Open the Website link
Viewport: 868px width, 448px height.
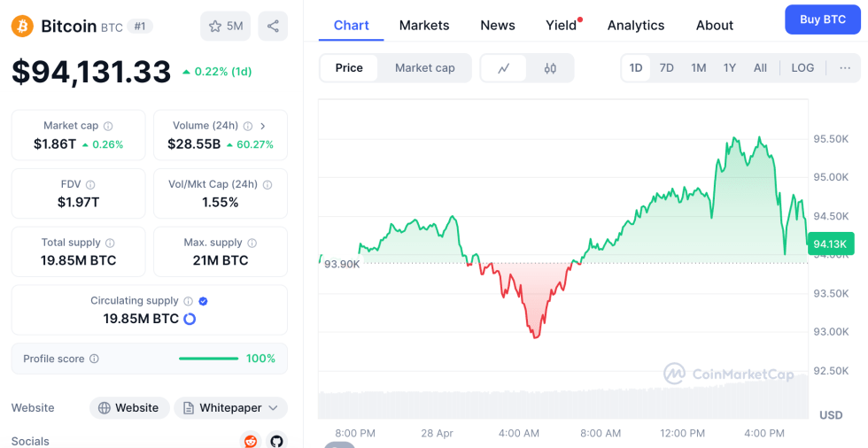pyautogui.click(x=128, y=408)
